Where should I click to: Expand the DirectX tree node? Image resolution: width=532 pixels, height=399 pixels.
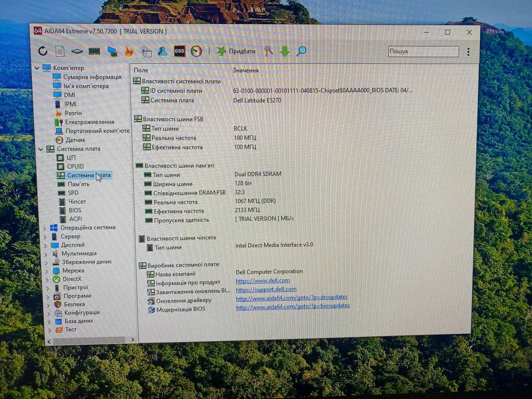(x=47, y=280)
